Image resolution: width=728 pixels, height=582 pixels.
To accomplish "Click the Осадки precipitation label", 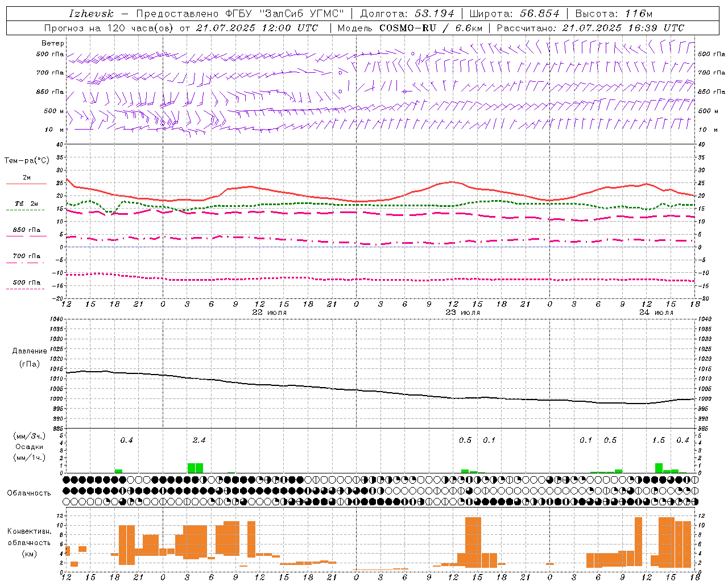I will [x=29, y=447].
